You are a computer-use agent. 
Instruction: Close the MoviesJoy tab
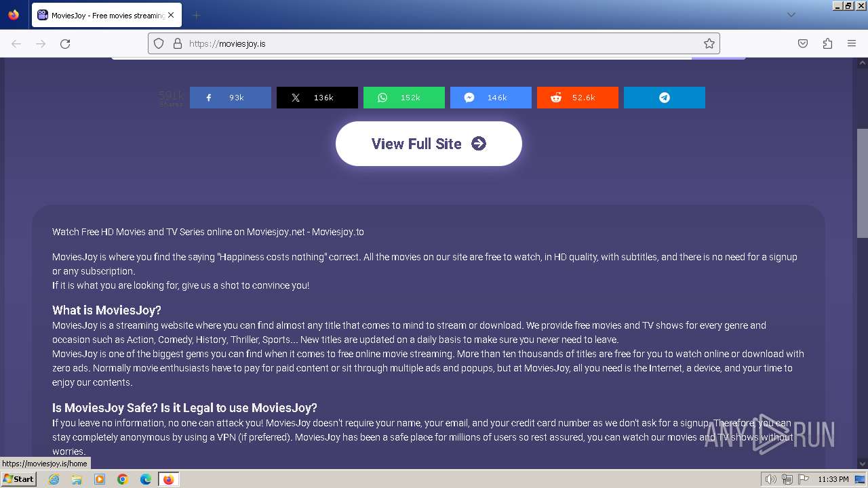coord(171,15)
